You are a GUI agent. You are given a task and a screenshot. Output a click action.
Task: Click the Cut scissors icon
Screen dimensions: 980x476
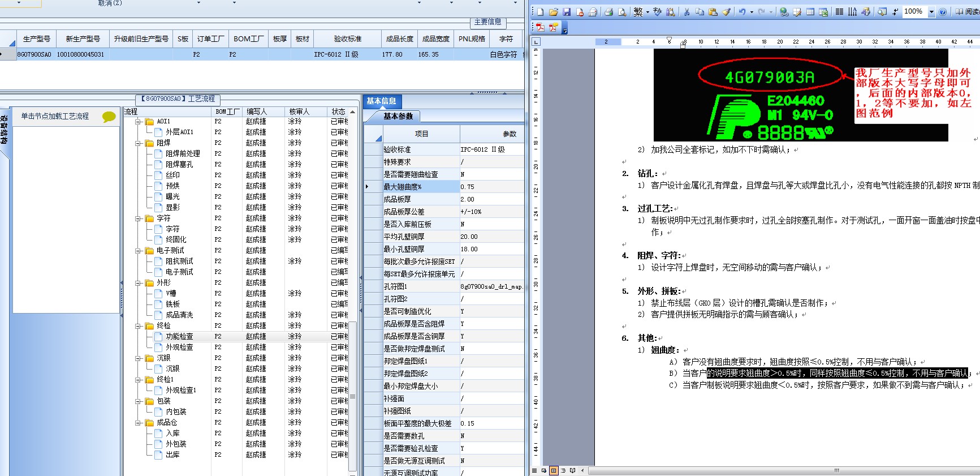pyautogui.click(x=687, y=11)
